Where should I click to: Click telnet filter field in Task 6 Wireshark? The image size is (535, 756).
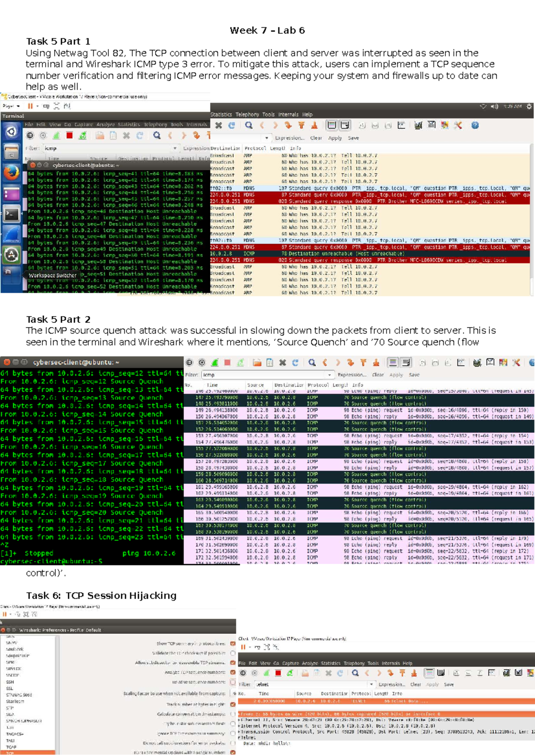pos(315,684)
